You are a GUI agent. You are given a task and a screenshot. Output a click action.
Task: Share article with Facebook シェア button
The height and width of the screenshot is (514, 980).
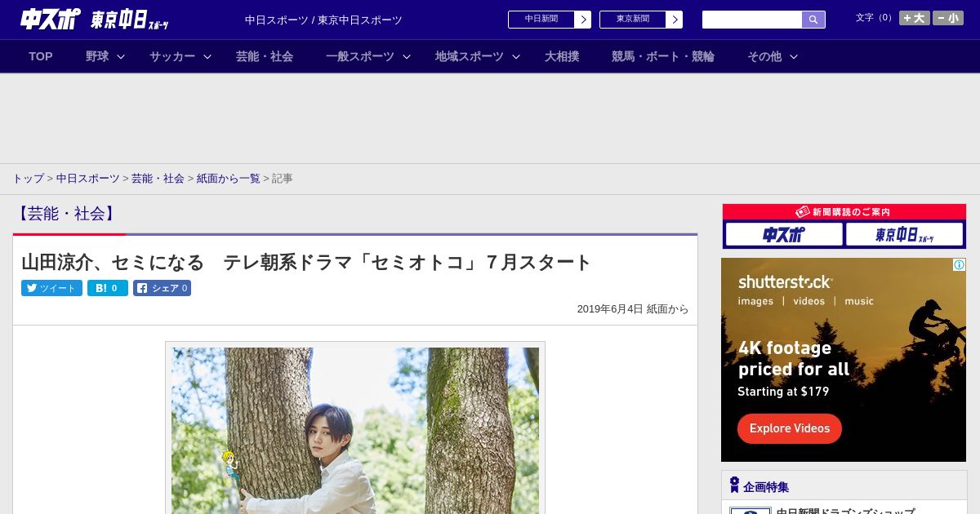coord(162,288)
